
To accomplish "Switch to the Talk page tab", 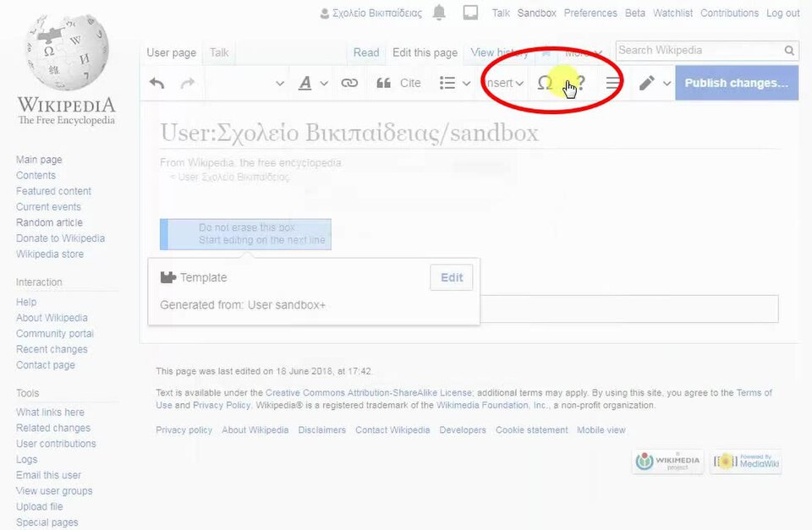I will click(x=219, y=52).
